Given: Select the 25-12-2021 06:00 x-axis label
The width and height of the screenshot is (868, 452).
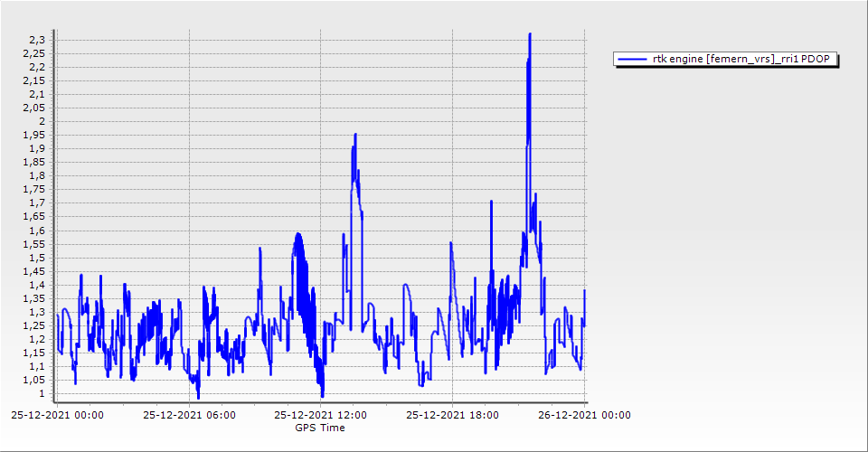Looking at the screenshot, I should click(189, 416).
